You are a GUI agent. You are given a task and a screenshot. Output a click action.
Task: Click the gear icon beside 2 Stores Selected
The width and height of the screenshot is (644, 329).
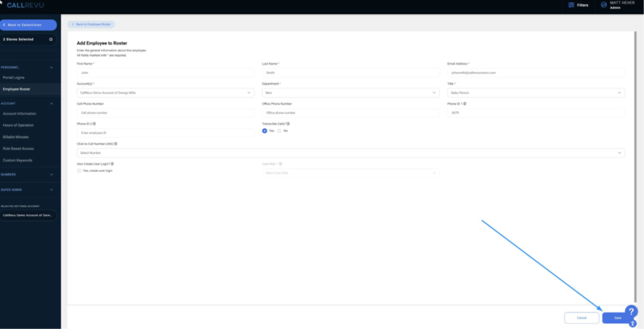pos(51,39)
